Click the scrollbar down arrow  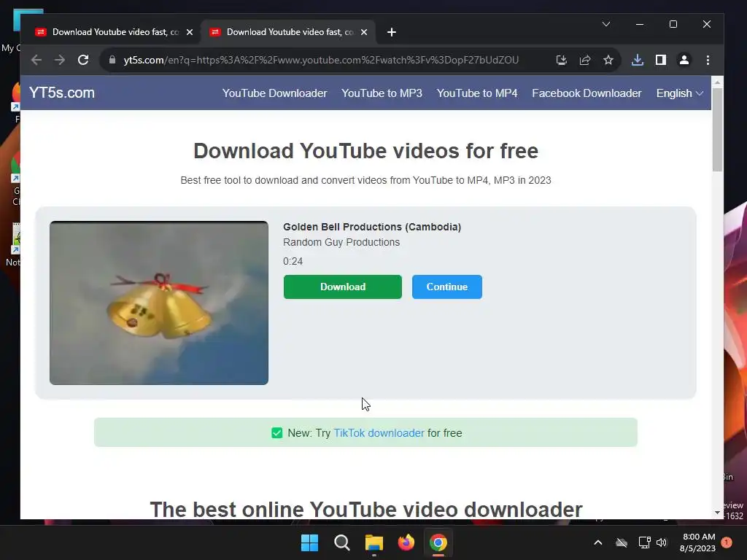point(718,513)
